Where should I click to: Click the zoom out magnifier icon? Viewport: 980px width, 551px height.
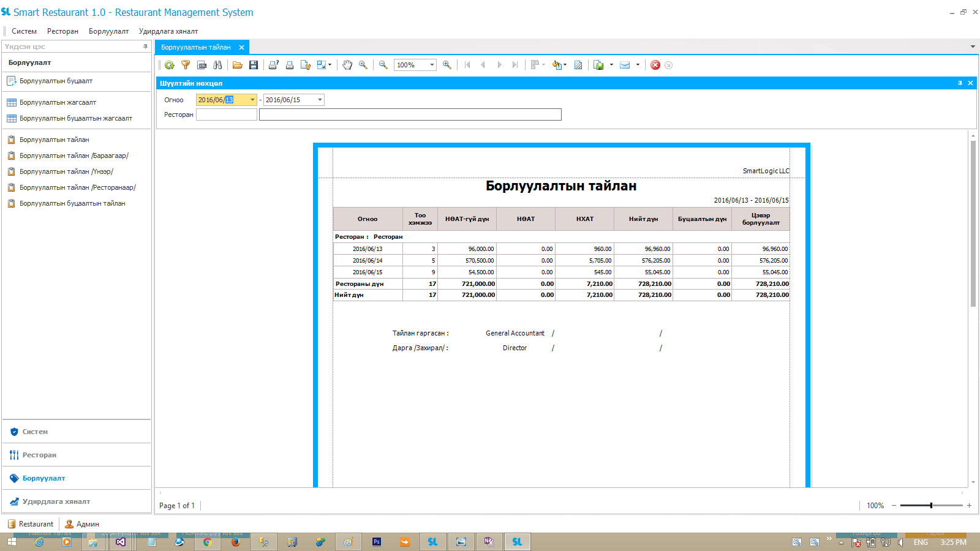[383, 65]
